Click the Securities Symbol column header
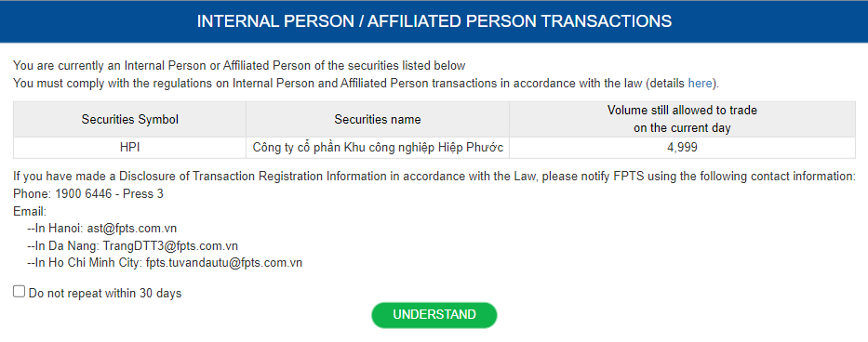Viewport: 868px width, 342px height. [130, 120]
